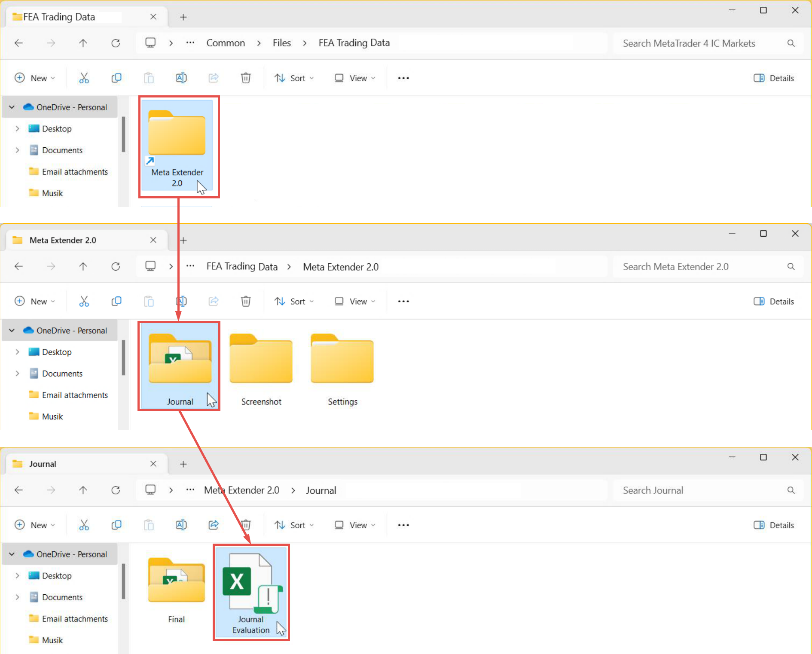Close the Meta Extender 2.0 tab
Image resolution: width=812 pixels, height=654 pixels.
(153, 240)
